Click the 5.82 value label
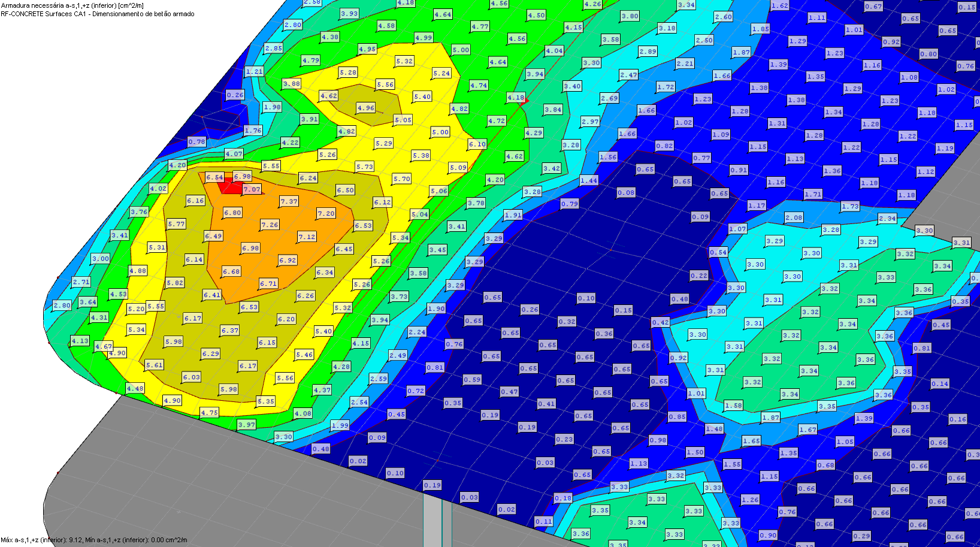This screenshot has width=980, height=547. coord(176,283)
